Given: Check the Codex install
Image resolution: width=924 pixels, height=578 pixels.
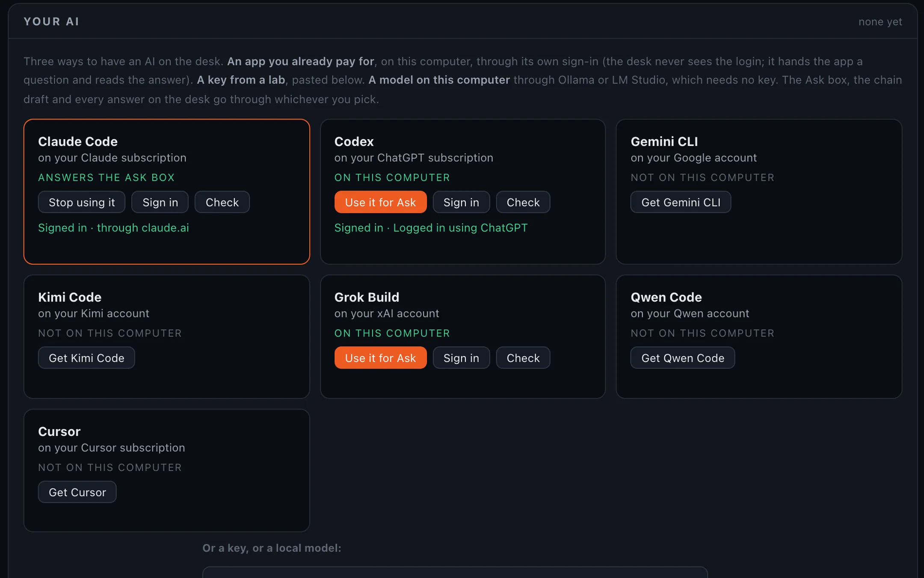Looking at the screenshot, I should pyautogui.click(x=523, y=202).
